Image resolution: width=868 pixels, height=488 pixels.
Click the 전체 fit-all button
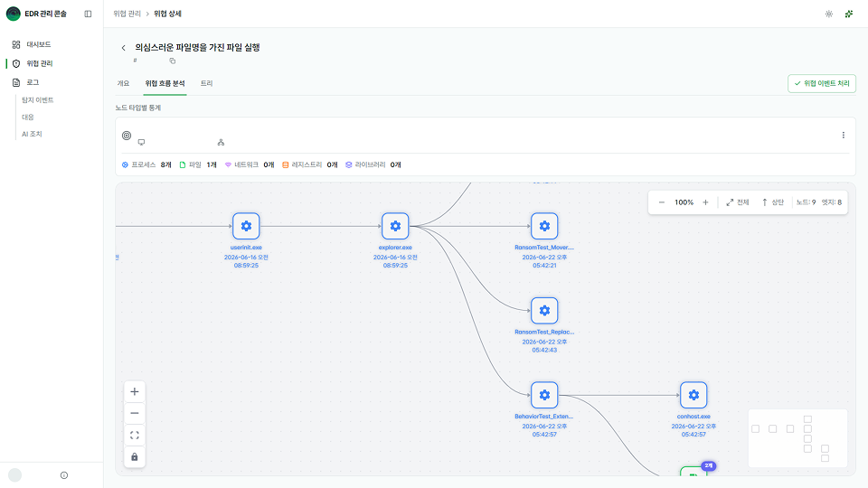pos(738,202)
